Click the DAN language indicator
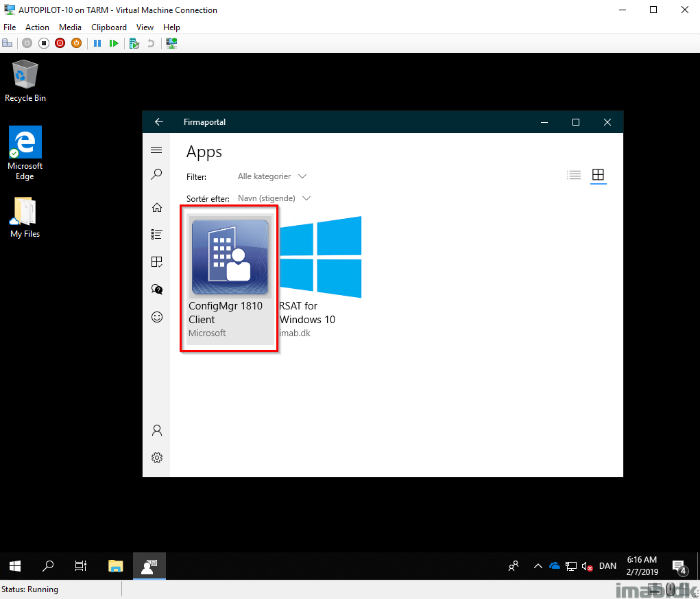The image size is (700, 599). point(607,566)
